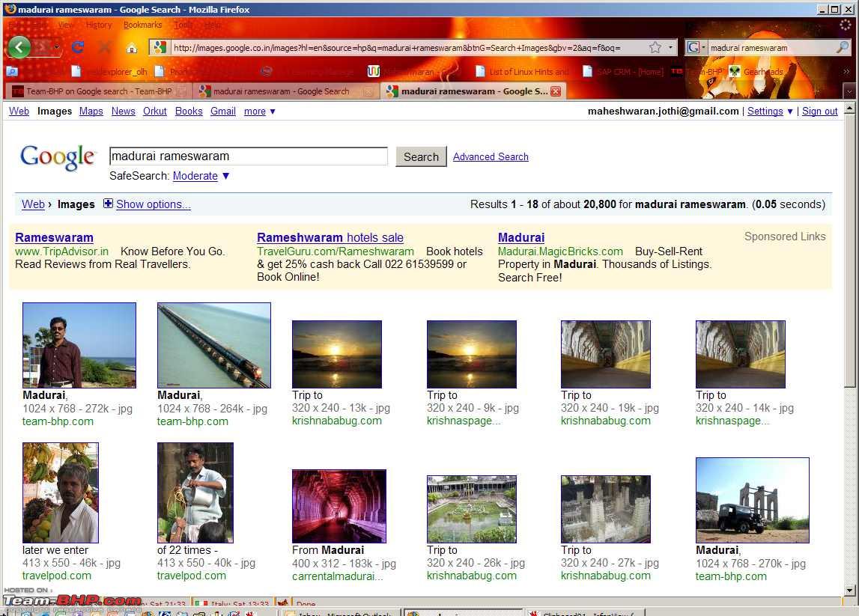Open the Settings dropdown
This screenshot has height=616, width=859.
pos(770,112)
